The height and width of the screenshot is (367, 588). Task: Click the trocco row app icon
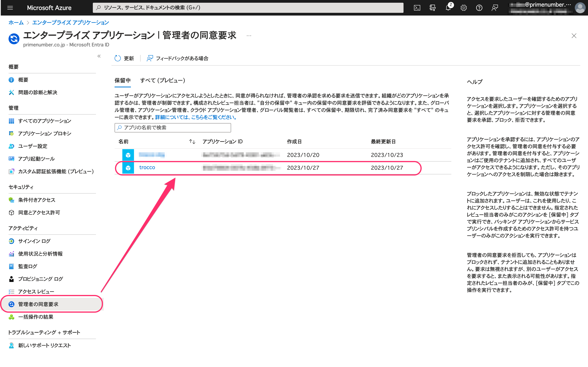click(x=128, y=168)
